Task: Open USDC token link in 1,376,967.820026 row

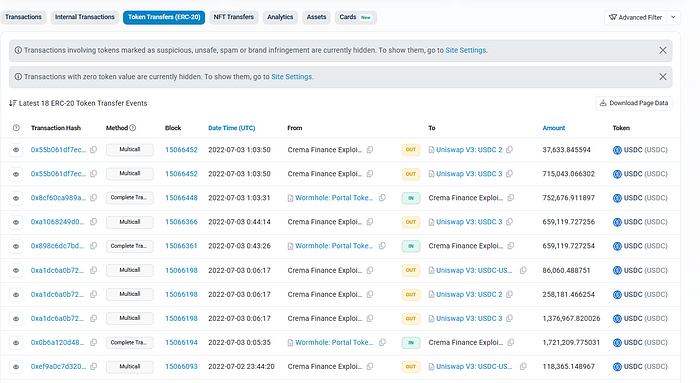Action: tap(646, 319)
